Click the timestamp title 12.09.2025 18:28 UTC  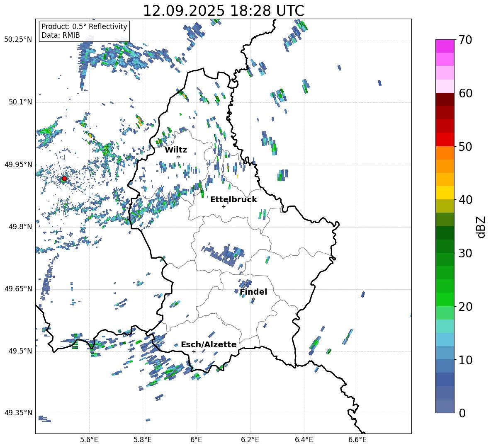[x=223, y=11]
